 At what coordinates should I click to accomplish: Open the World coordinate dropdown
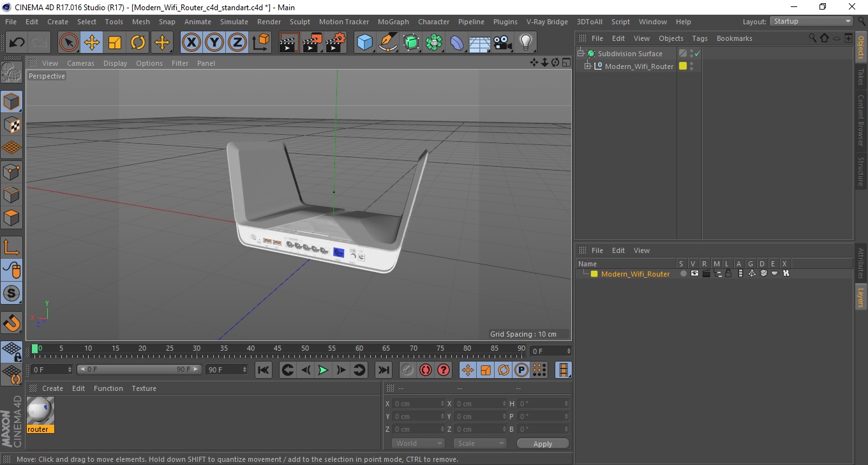pyautogui.click(x=418, y=443)
